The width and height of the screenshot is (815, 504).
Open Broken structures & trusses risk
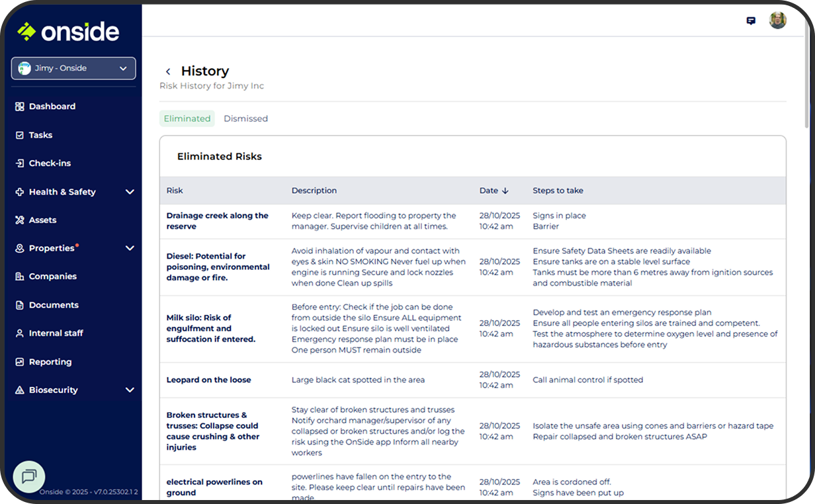pyautogui.click(x=212, y=431)
